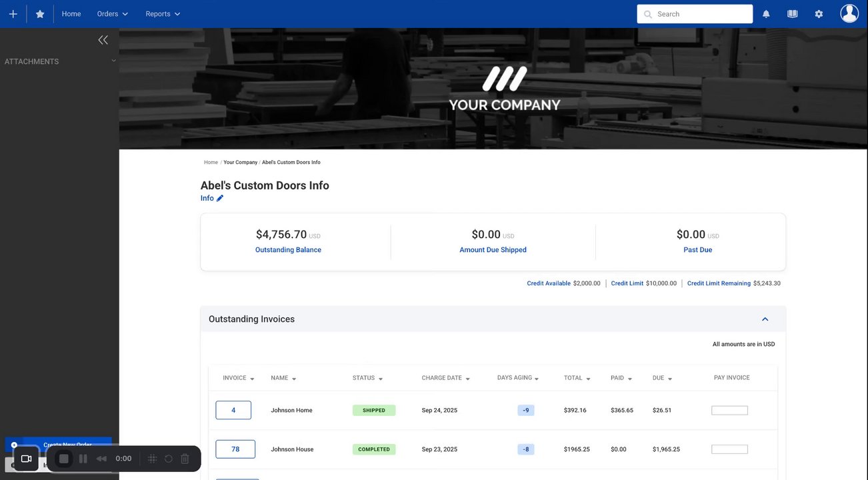This screenshot has height=480, width=868.
Task: Sort by DUE column
Action: click(663, 378)
